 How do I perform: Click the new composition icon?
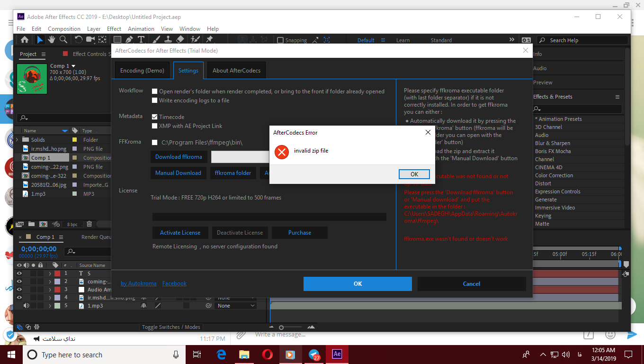43,224
